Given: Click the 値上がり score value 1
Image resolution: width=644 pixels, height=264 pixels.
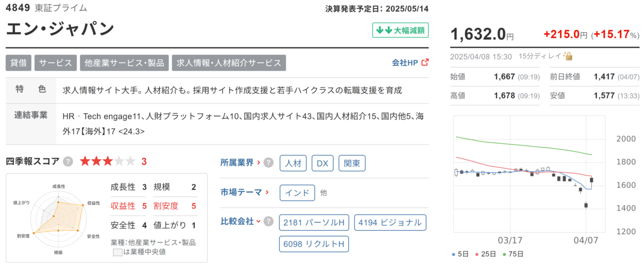Looking at the screenshot, I should point(194,225).
